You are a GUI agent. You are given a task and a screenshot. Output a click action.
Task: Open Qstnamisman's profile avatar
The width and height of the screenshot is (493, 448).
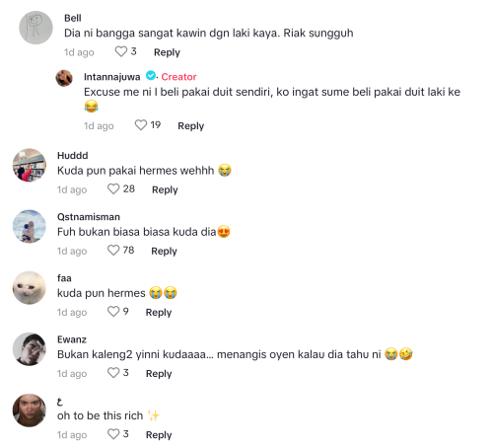click(x=30, y=227)
